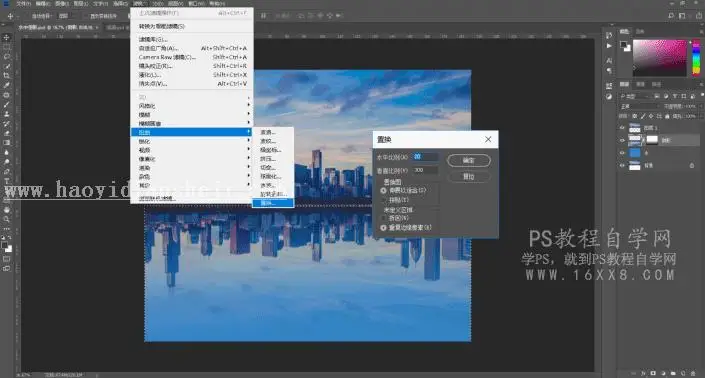Choose 转换为智能滤镜(S) in the menu
The image size is (705, 378).
(192, 27)
